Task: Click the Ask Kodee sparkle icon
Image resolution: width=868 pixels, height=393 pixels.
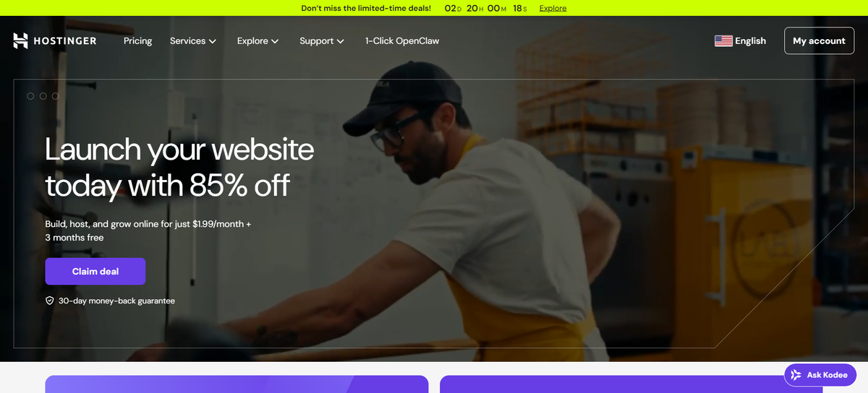Action: (x=796, y=375)
